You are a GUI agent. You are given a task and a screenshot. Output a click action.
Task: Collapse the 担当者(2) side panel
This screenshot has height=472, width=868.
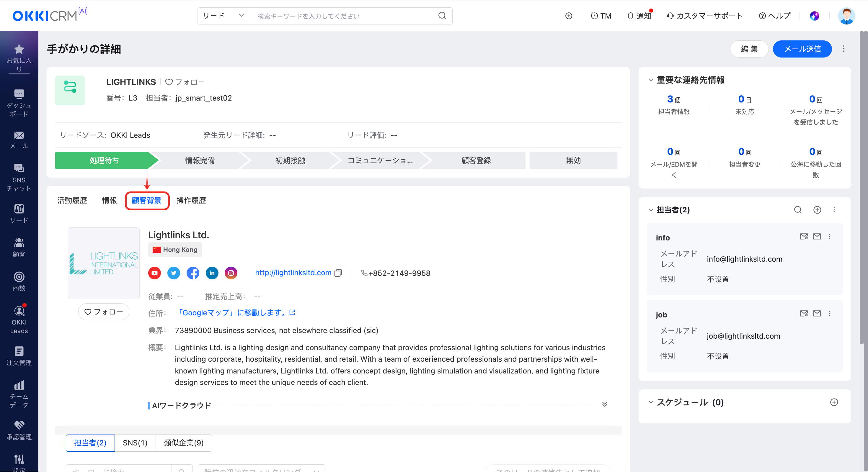pyautogui.click(x=651, y=210)
